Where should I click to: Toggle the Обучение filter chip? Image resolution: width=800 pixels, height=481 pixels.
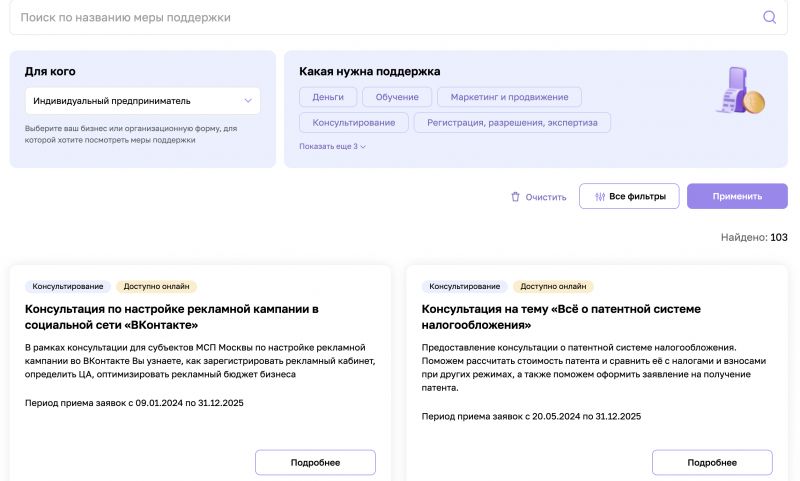(397, 97)
